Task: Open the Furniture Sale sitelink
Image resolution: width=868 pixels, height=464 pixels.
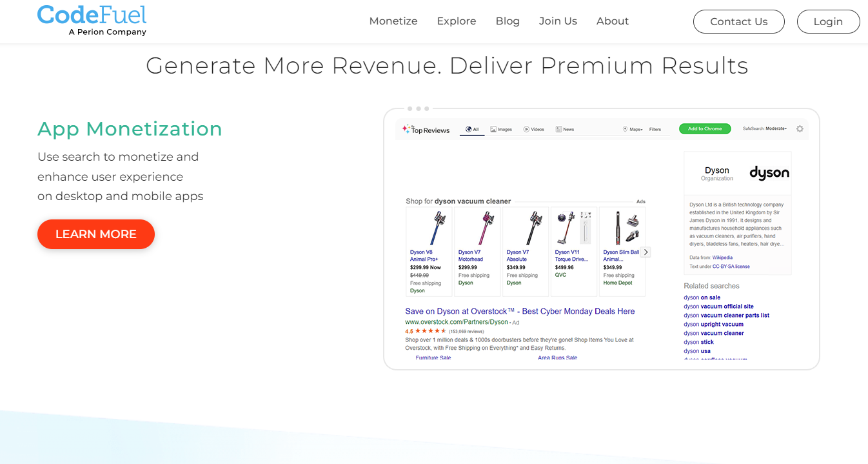Action: (433, 358)
